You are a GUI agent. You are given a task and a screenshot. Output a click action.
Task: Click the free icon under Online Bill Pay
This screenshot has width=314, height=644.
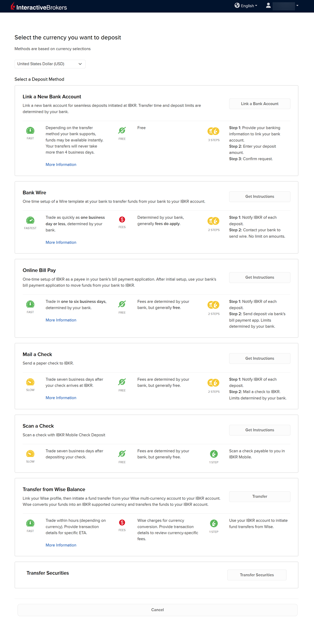click(x=122, y=304)
